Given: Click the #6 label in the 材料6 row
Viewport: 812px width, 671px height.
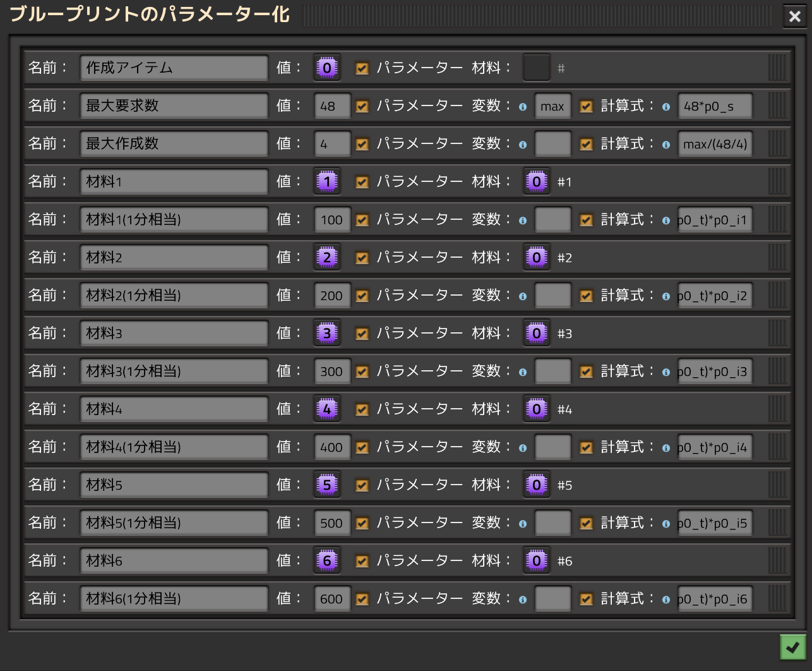Looking at the screenshot, I should [564, 561].
